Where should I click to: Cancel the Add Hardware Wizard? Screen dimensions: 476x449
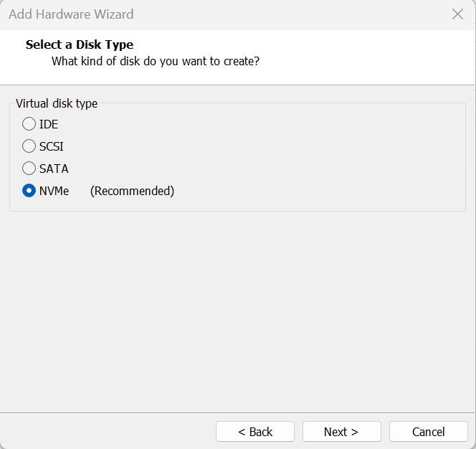pos(429,431)
